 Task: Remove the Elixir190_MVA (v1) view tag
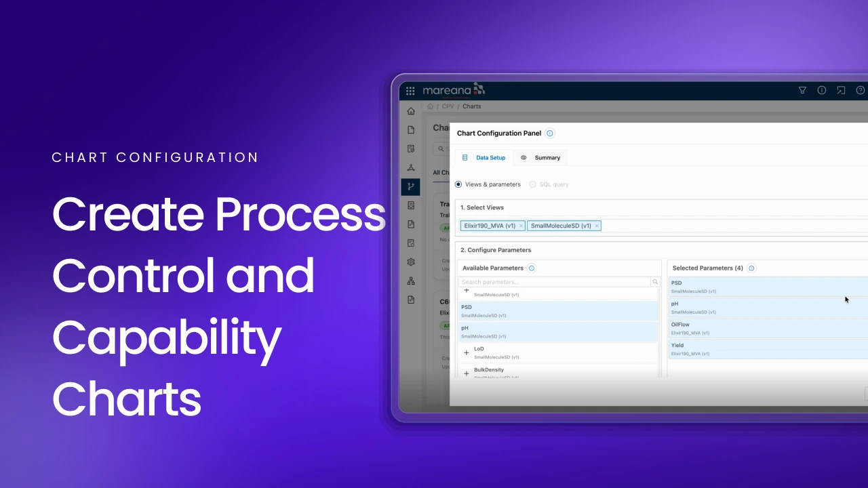521,226
